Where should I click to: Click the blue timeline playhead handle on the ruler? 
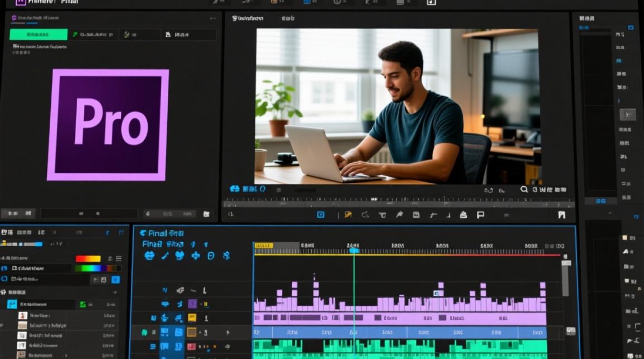(354, 250)
